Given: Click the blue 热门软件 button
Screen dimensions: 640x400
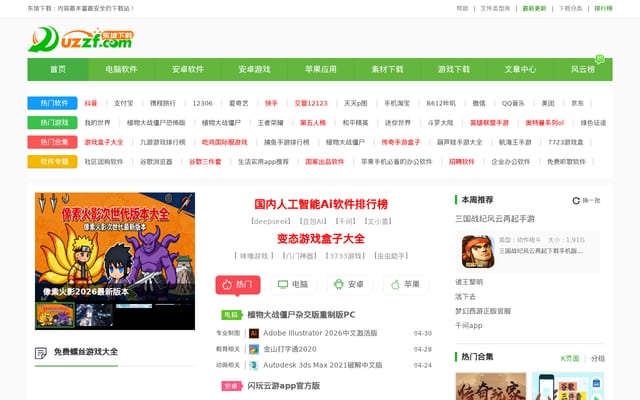Looking at the screenshot, I should pyautogui.click(x=52, y=103).
